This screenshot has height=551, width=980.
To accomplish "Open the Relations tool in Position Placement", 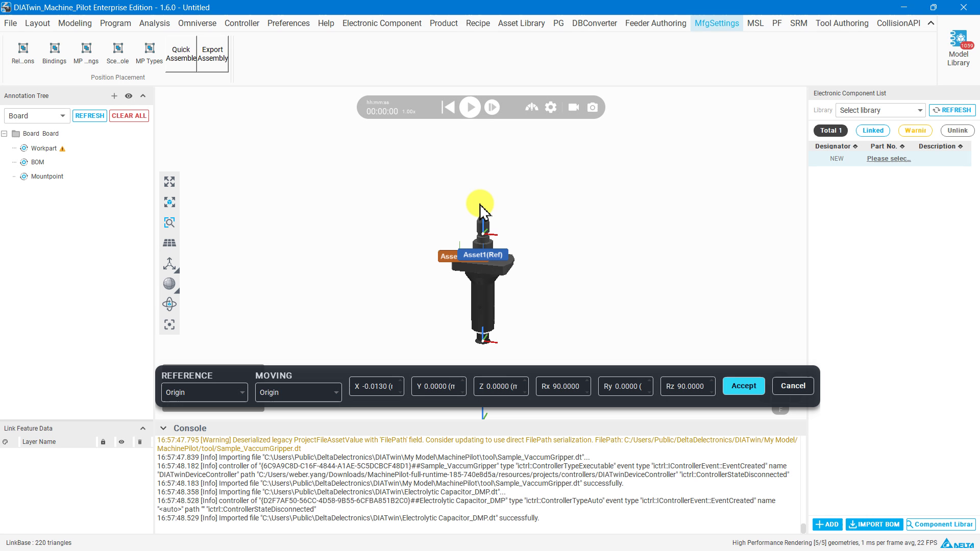I will [x=23, y=53].
